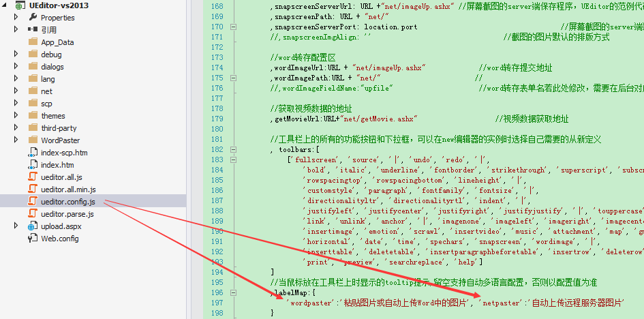Click toolbars keyword on line 182
The height and width of the screenshot is (319, 644).
coord(294,149)
